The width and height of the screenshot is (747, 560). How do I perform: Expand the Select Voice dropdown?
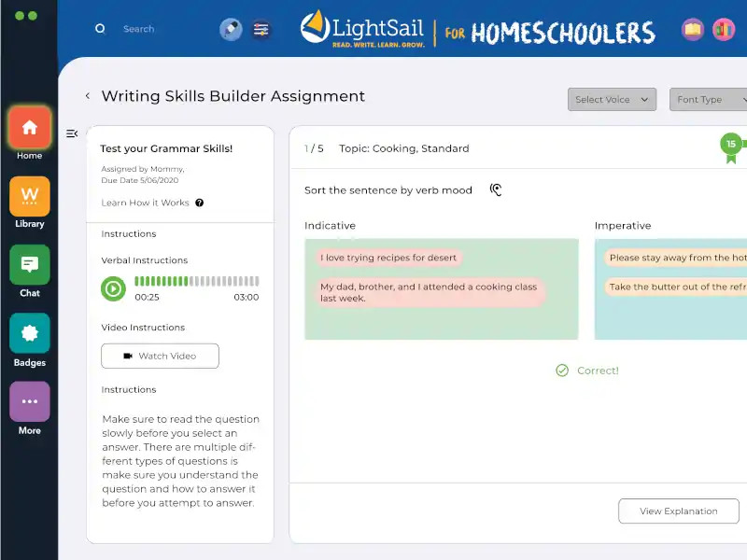click(x=612, y=100)
